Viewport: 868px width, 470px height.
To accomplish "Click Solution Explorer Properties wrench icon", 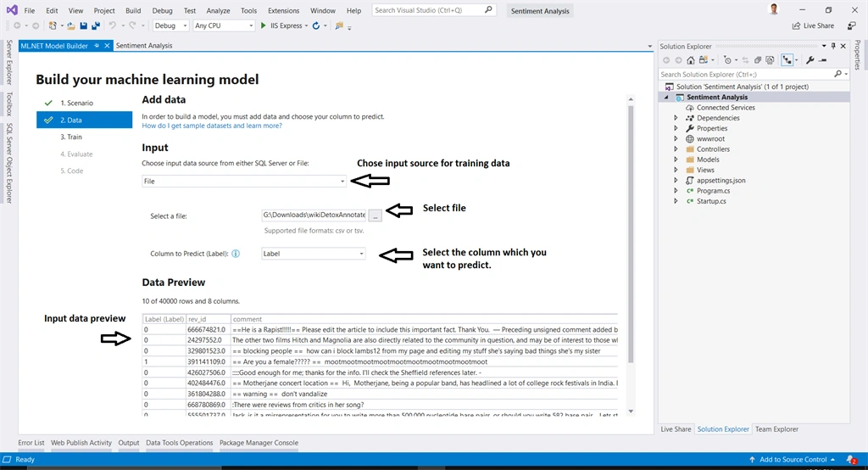I will [x=810, y=60].
